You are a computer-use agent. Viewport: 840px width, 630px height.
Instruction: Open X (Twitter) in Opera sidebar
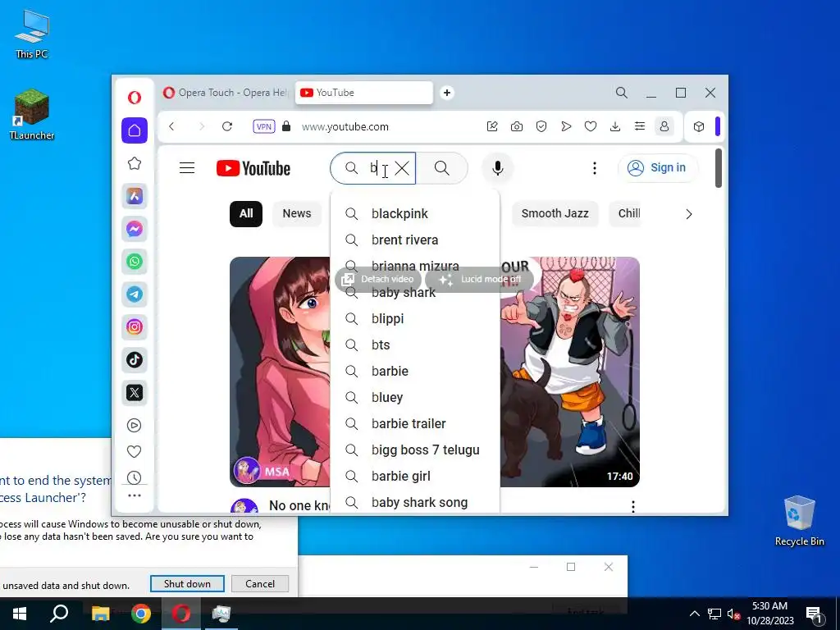(x=135, y=392)
